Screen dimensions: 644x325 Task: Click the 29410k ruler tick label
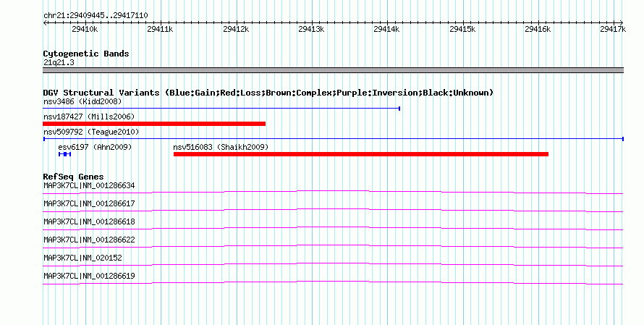(85, 29)
